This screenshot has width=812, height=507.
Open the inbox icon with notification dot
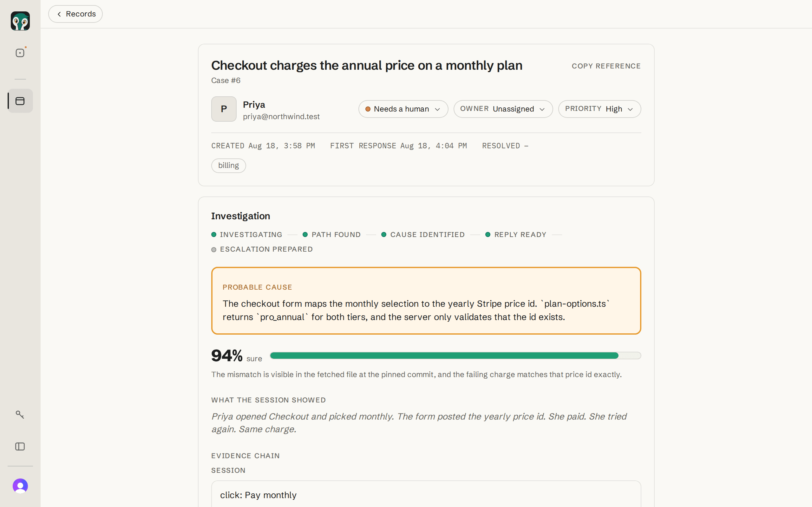point(20,53)
